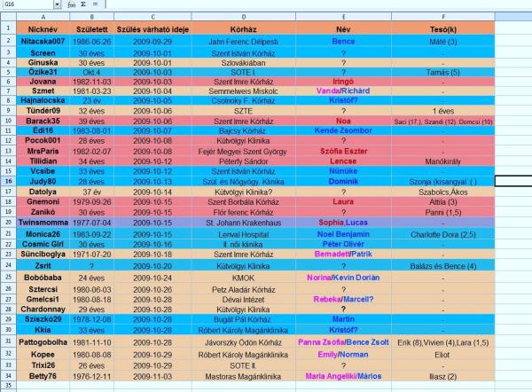Viewport: 532px width, 392px height.
Task: Click the equals Function icon
Action: coord(94,5)
